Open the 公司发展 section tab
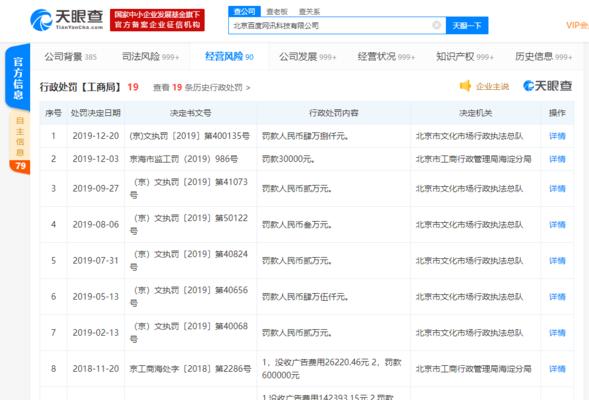 pyautogui.click(x=307, y=57)
